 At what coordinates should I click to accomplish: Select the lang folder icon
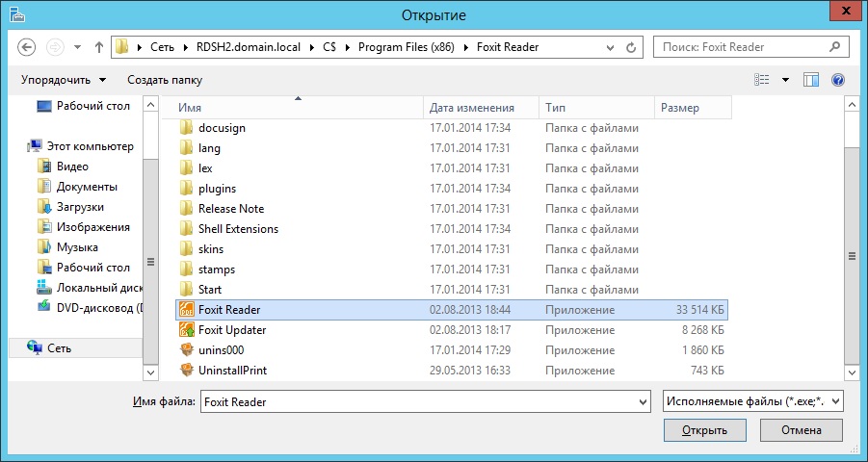pyautogui.click(x=187, y=147)
